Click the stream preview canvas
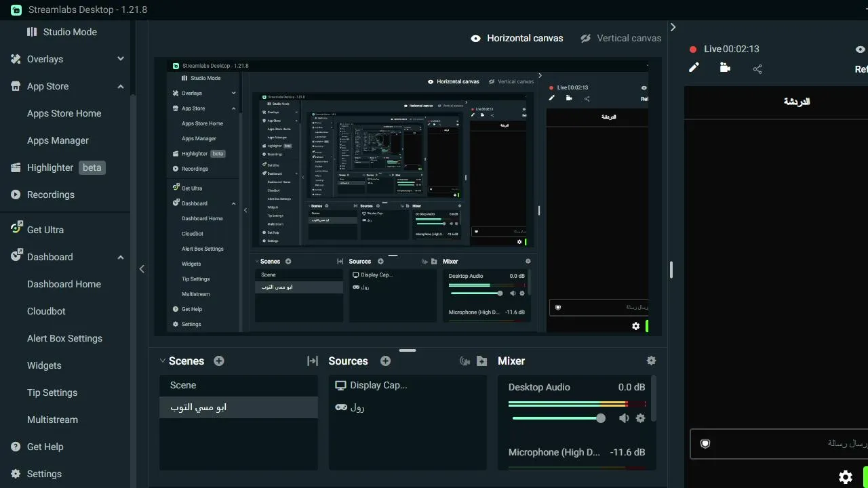Image resolution: width=868 pixels, height=488 pixels. (x=408, y=197)
